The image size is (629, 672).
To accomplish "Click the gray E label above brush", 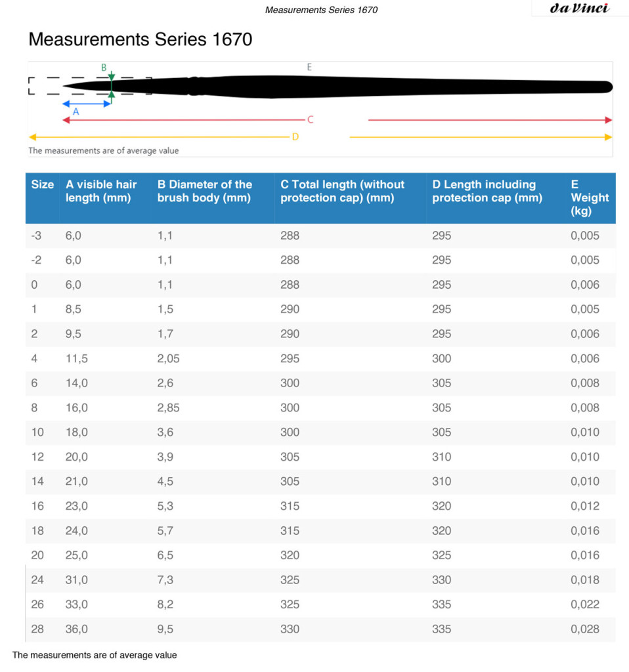I will (309, 67).
